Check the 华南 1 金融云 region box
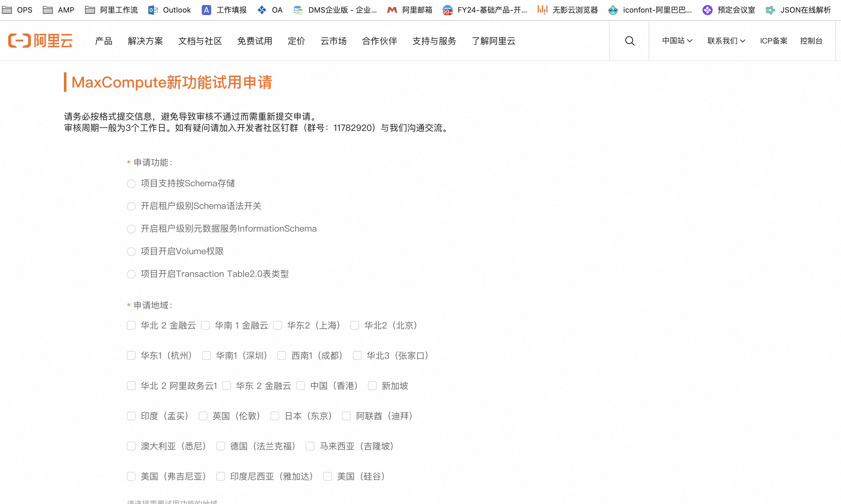This screenshot has width=841, height=504. point(205,325)
